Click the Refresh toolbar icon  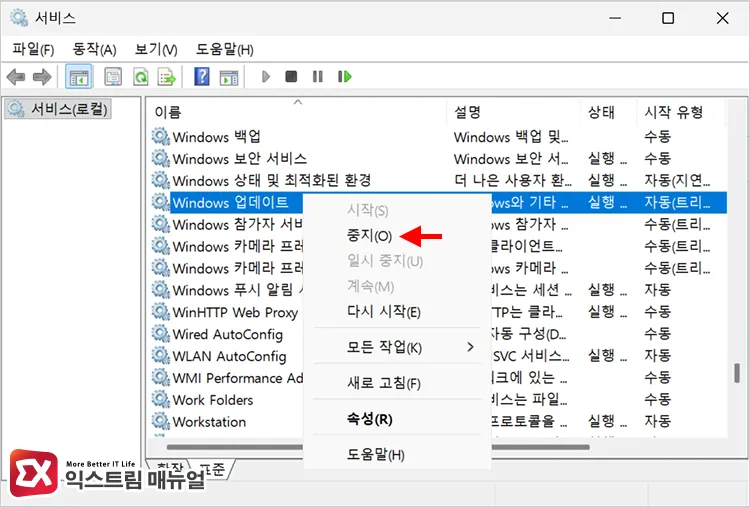[141, 77]
